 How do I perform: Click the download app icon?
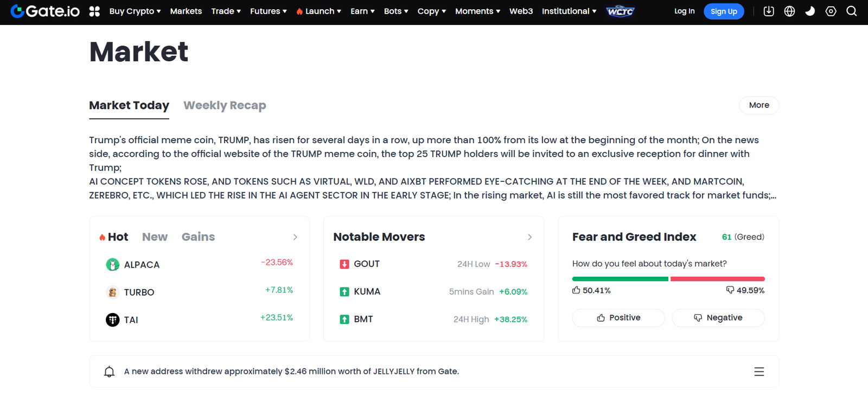coord(769,11)
